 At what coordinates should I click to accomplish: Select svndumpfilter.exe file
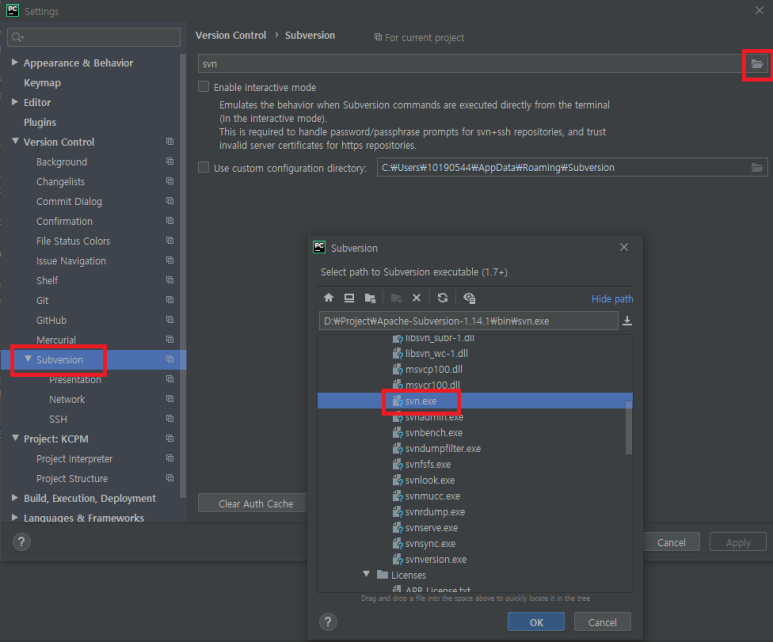coord(443,449)
